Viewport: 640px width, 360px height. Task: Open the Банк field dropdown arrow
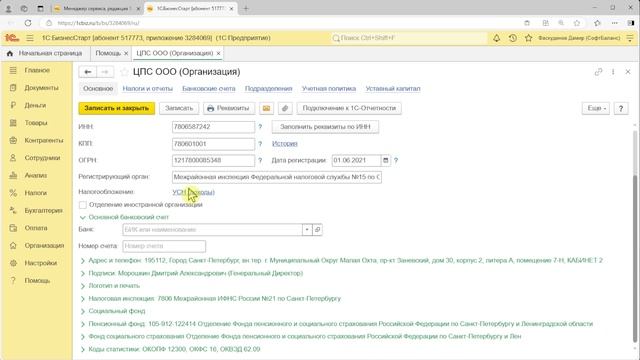[307, 230]
